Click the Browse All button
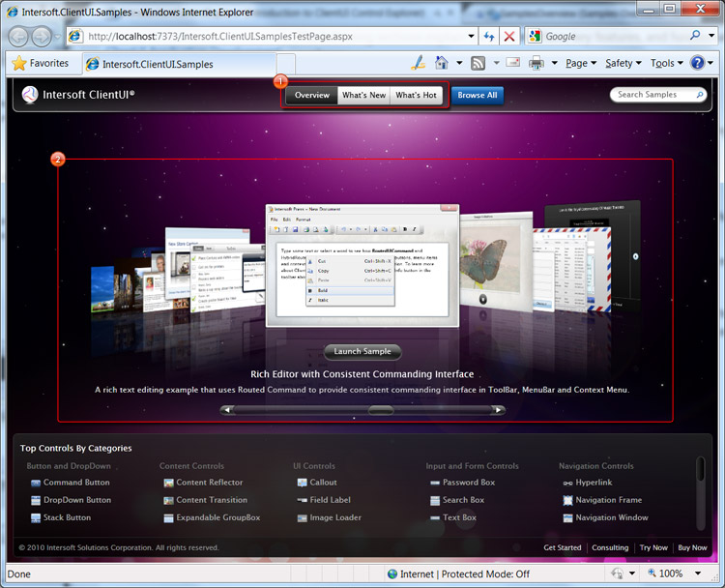The width and height of the screenshot is (725, 588). [478, 96]
